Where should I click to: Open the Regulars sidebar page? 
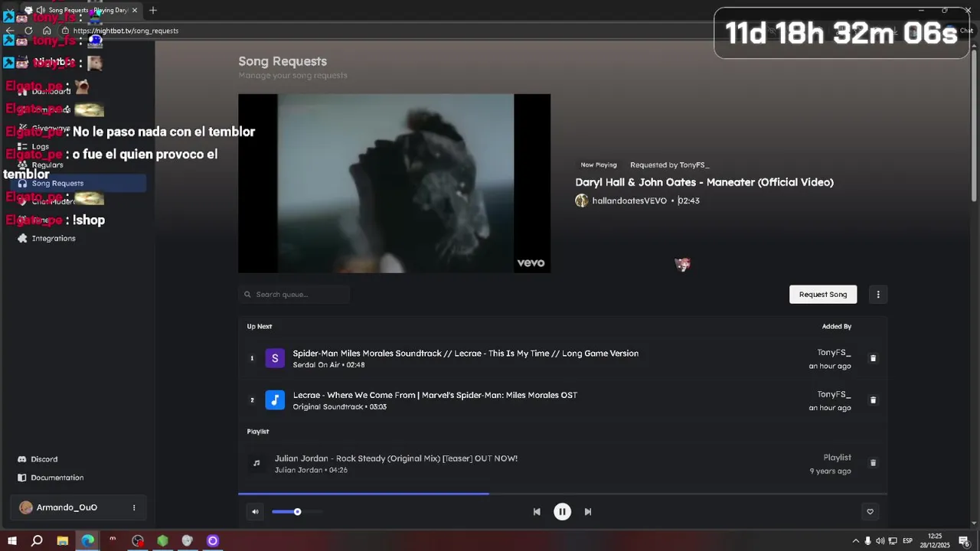[x=47, y=165]
